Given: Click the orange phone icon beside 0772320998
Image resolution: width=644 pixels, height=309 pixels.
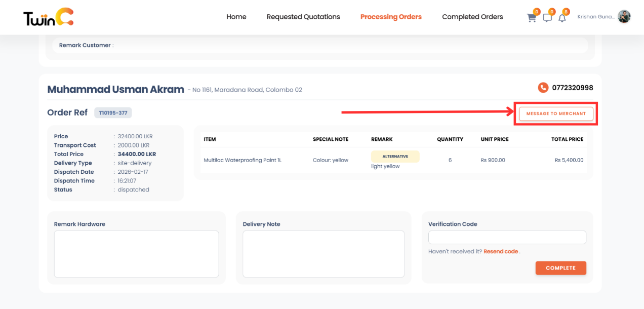Looking at the screenshot, I should tap(543, 88).
